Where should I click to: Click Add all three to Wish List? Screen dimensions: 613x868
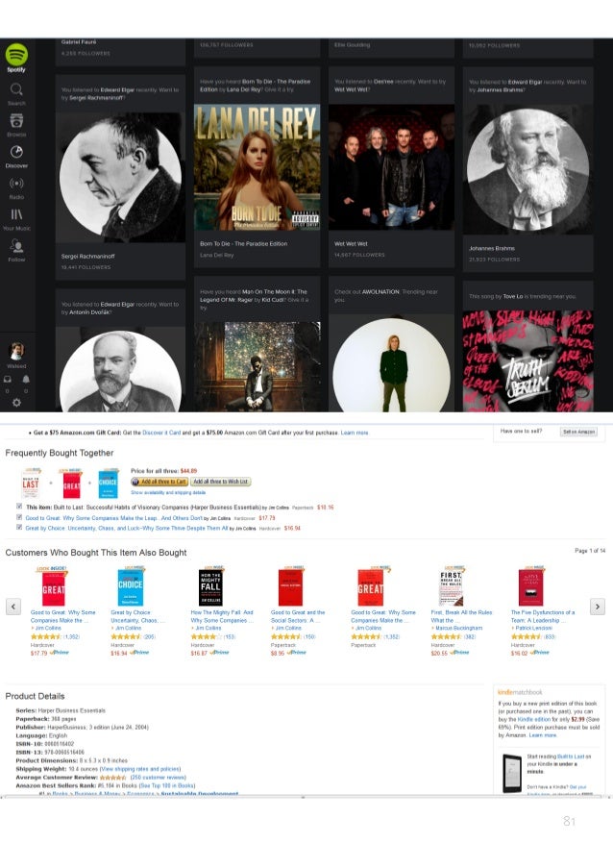point(221,482)
